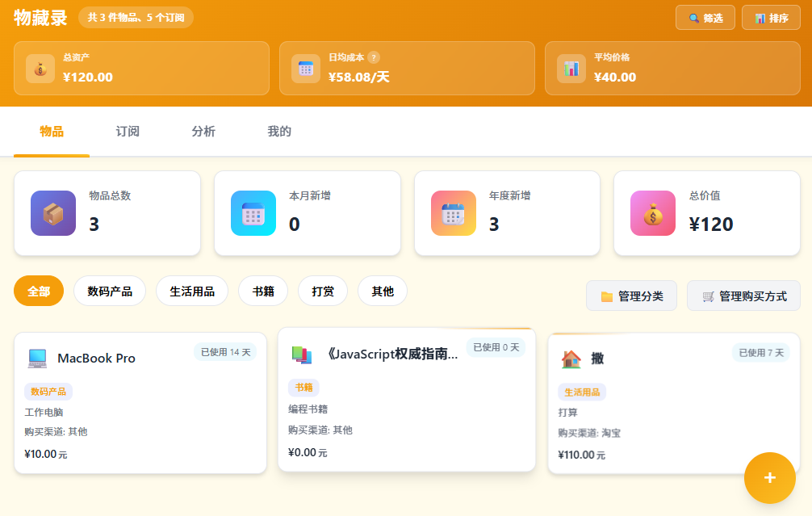The image size is (812, 516).
Task: Click the laptop icon on MacBook Pro card
Action: [37, 358]
